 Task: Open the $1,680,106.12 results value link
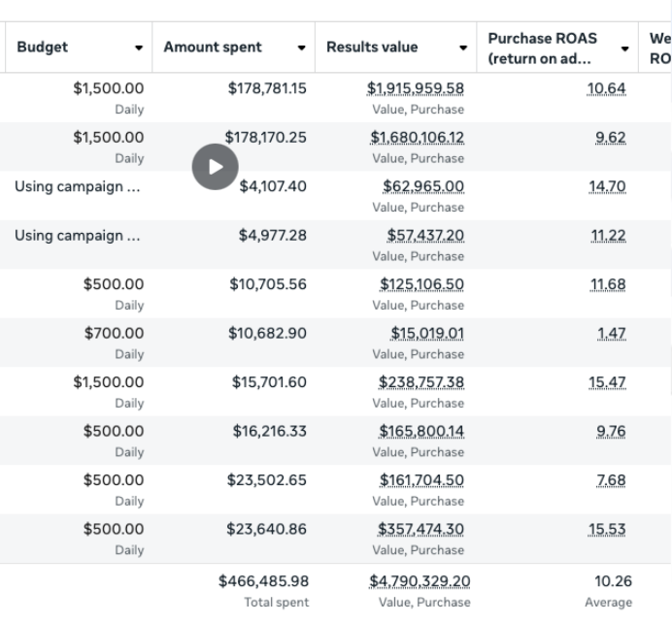pos(417,138)
